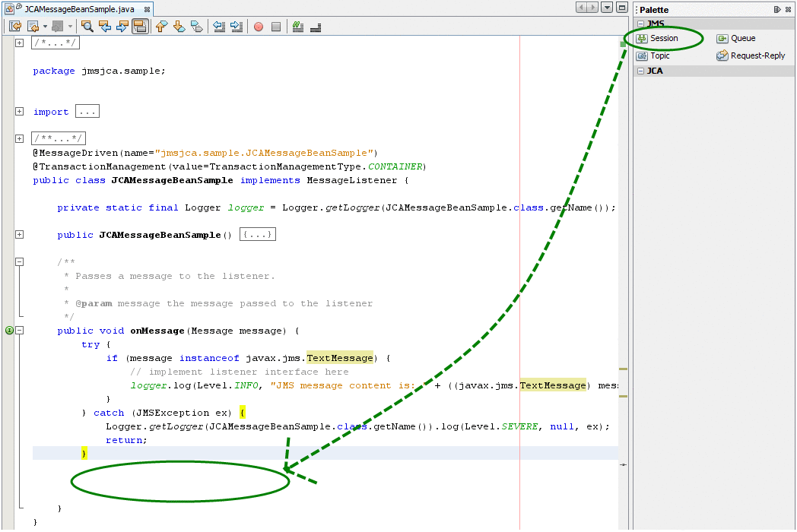The width and height of the screenshot is (797, 532).
Task: Collapse the onMessage method fold
Action: [19, 331]
